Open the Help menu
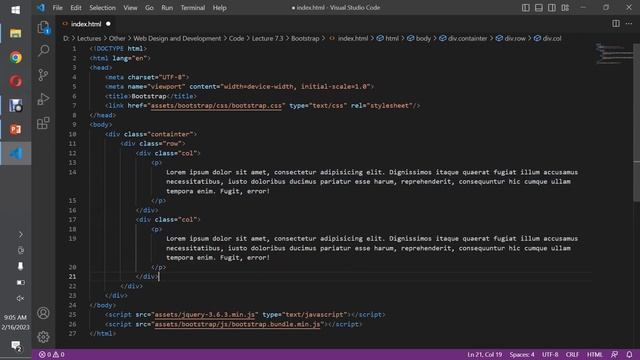640x360 pixels. point(220,8)
